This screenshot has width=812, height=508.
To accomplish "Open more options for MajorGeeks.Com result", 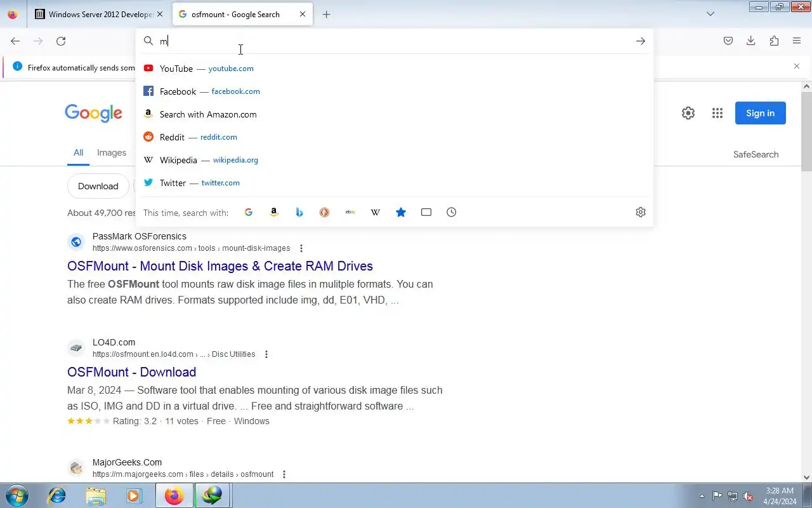I will pyautogui.click(x=284, y=474).
